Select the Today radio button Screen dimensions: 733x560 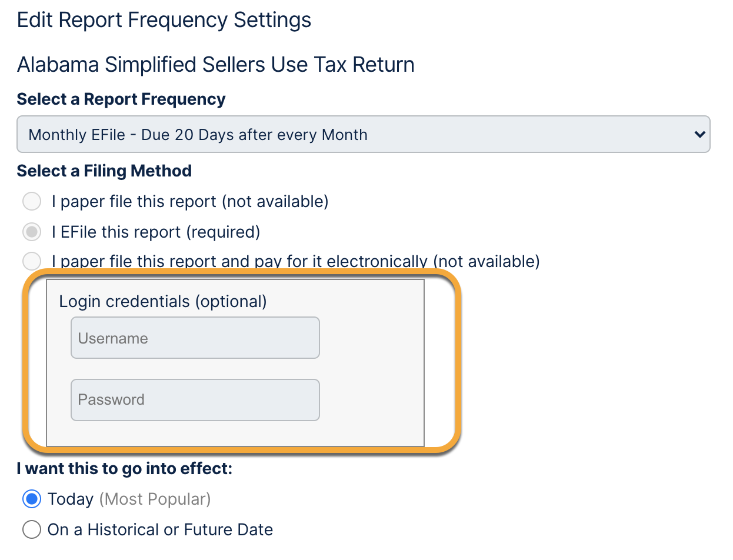click(x=32, y=499)
